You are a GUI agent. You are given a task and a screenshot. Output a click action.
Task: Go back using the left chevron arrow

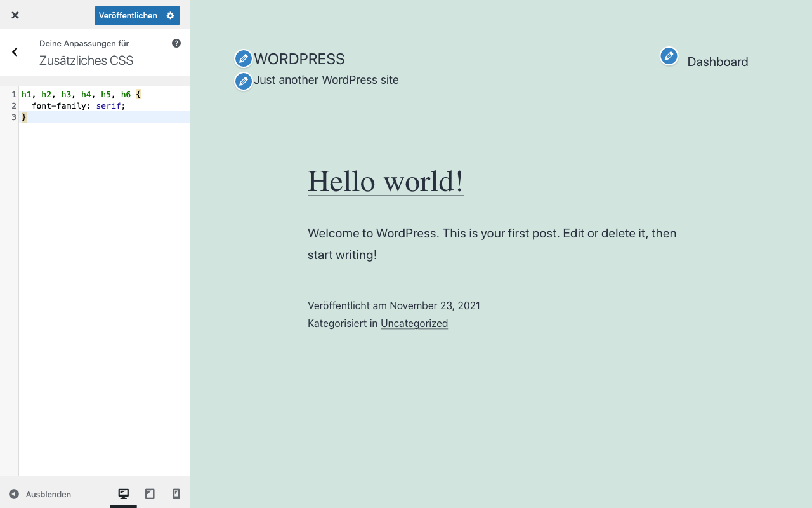point(15,52)
